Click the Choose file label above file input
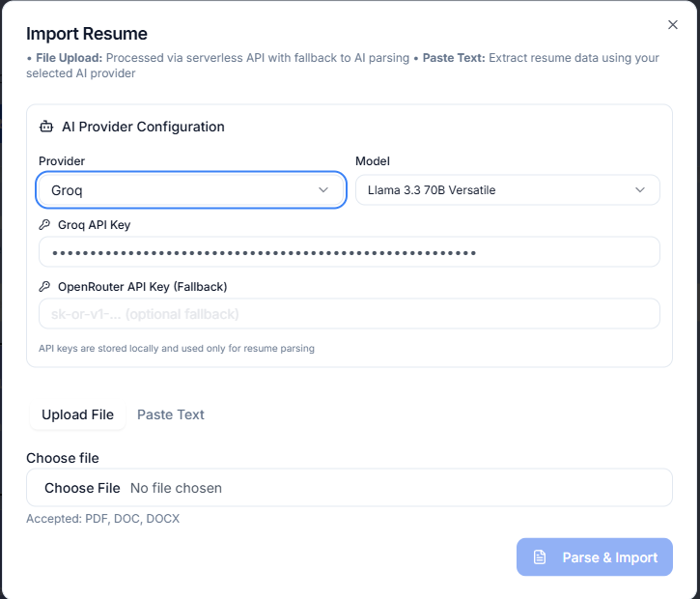Viewport: 700px width, 599px height. coord(63,458)
